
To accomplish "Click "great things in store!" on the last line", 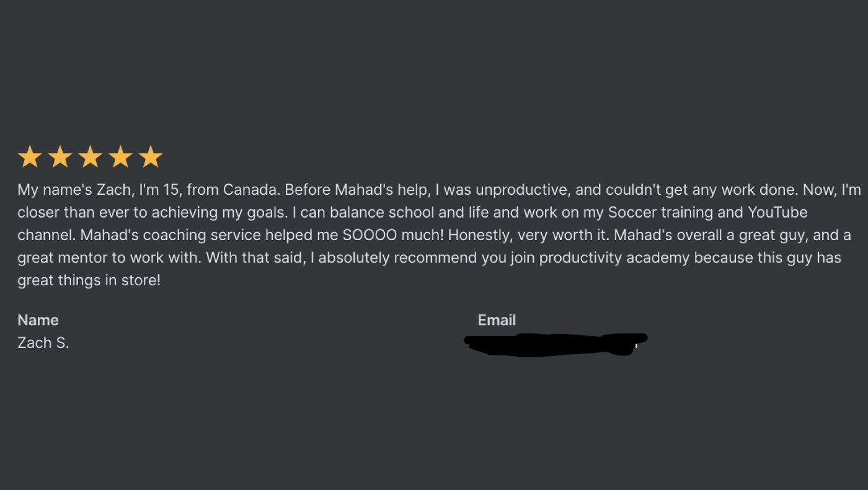I will pos(89,281).
